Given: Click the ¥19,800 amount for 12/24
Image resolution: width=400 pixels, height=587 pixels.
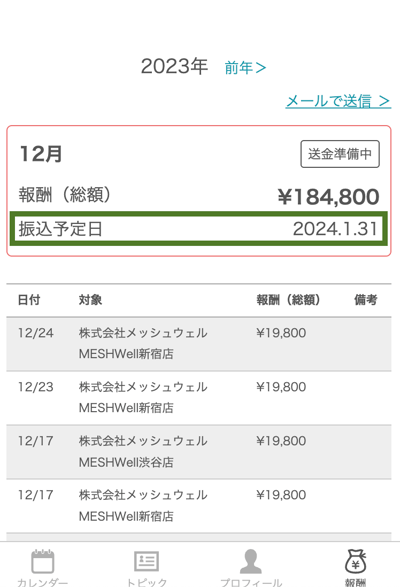Looking at the screenshot, I should coord(281,333).
